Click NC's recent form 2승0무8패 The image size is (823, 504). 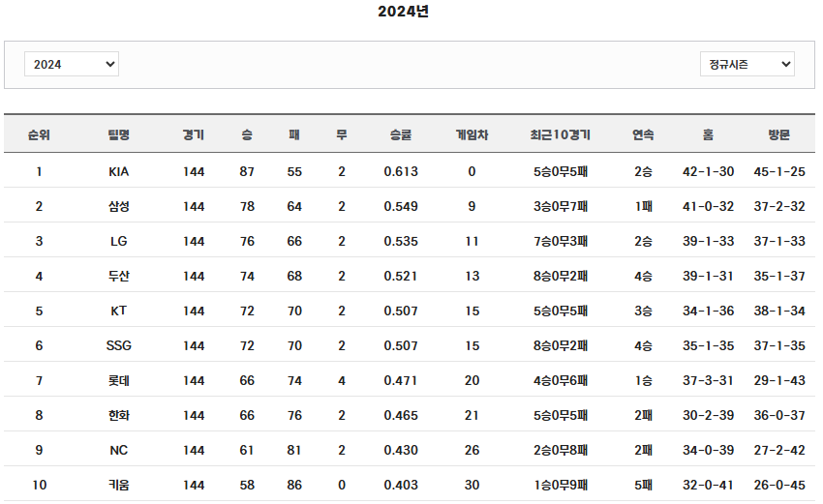tap(561, 450)
